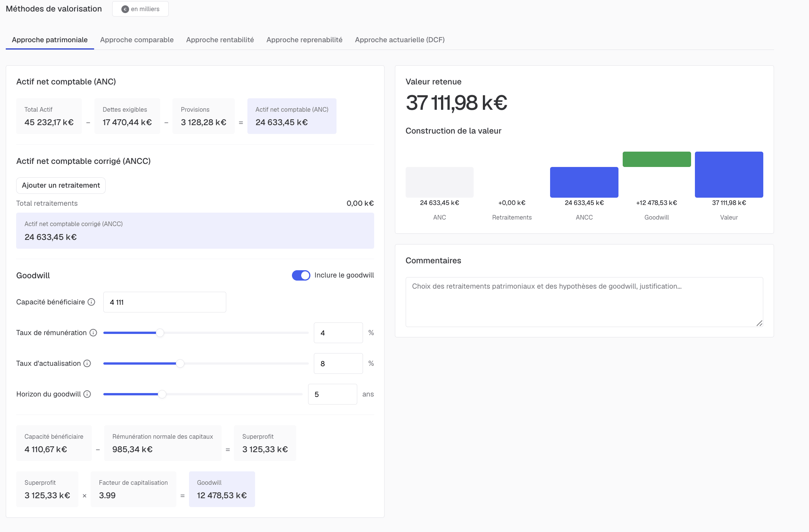Viewport: 809px width, 532px height.
Task: Click the Dettes exigibles value 17 470,44 k€
Action: [x=127, y=122]
